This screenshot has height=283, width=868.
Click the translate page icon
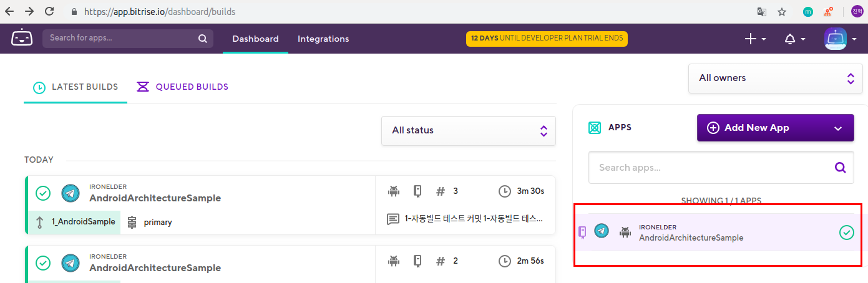762,11
